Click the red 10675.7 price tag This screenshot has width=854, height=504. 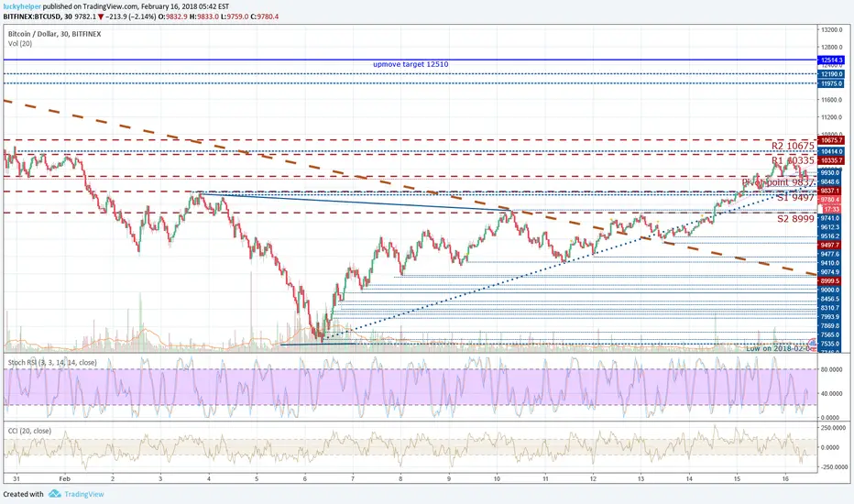pyautogui.click(x=832, y=140)
